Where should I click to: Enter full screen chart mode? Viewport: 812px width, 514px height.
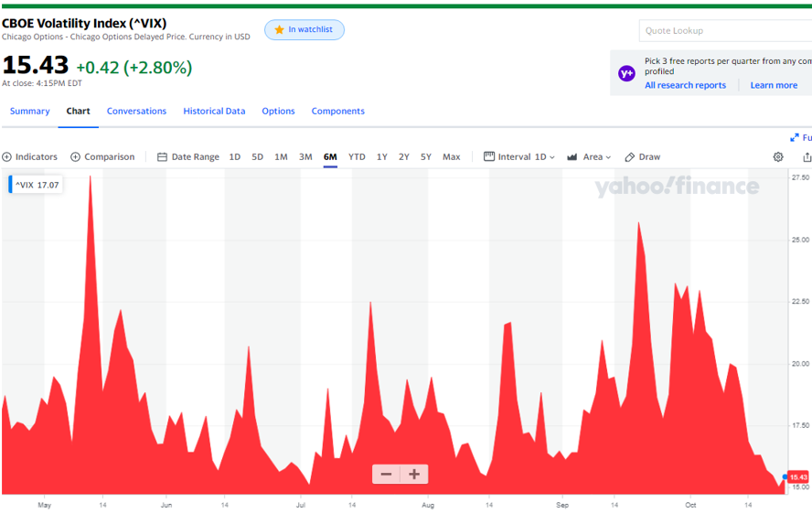tap(795, 137)
